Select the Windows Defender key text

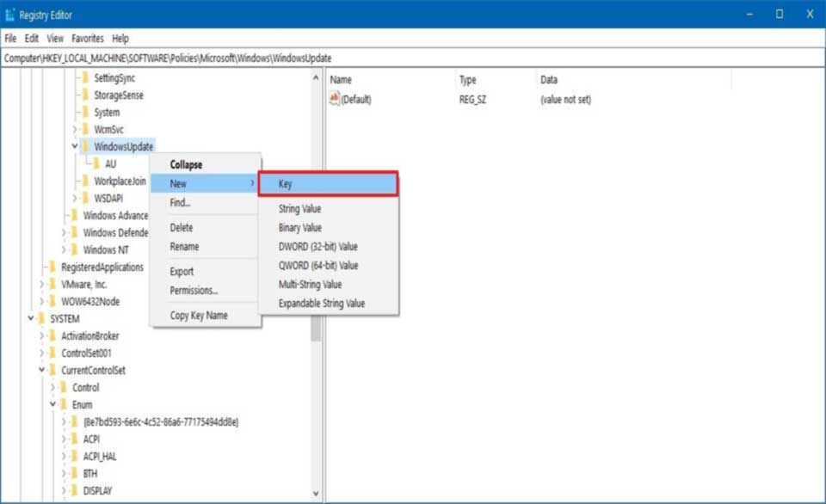tap(115, 232)
